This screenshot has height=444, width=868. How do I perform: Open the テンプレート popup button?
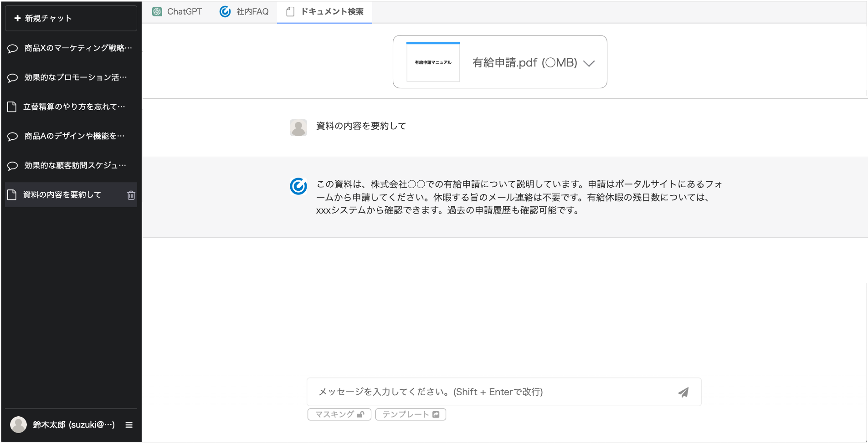pos(411,414)
